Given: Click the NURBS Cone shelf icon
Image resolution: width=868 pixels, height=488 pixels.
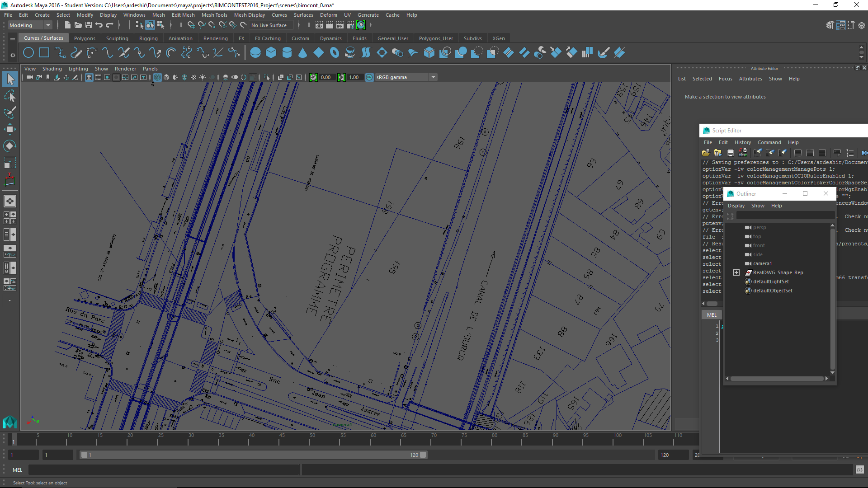Looking at the screenshot, I should [x=303, y=53].
